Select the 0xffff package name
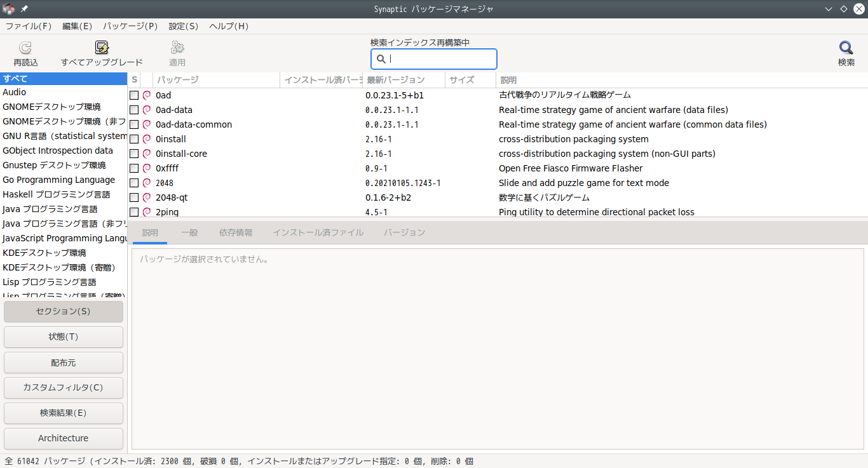 click(167, 168)
